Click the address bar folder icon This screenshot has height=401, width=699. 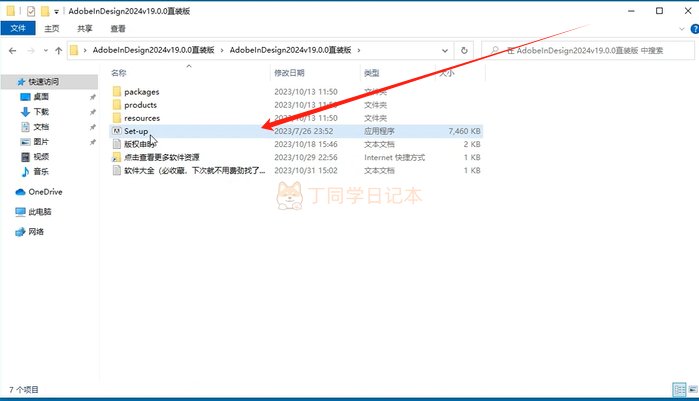click(x=74, y=50)
